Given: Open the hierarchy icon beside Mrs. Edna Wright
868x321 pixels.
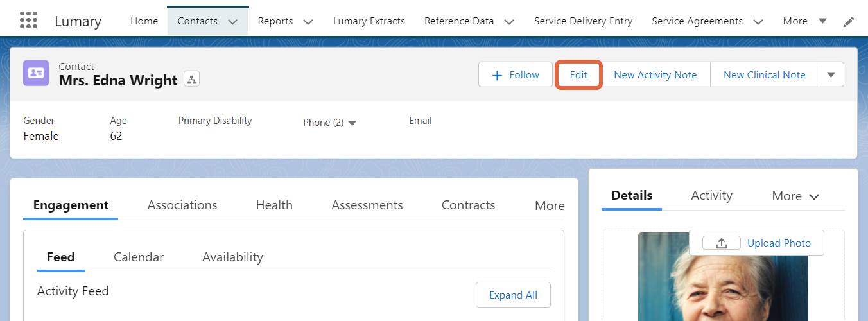Looking at the screenshot, I should 192,80.
